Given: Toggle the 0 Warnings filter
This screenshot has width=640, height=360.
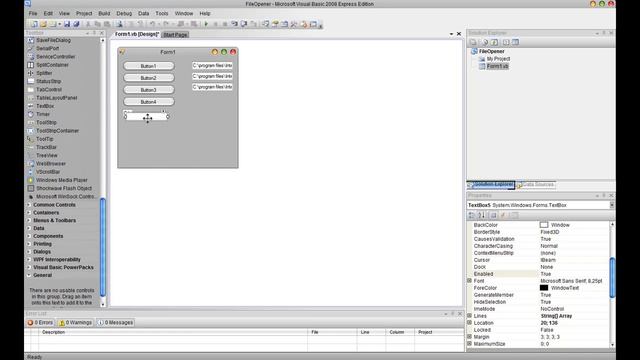Looking at the screenshot, I should [76, 322].
